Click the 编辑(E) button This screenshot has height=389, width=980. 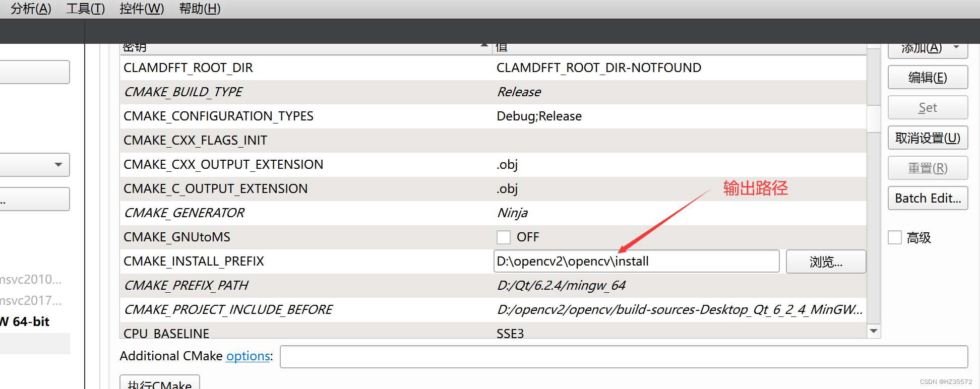[928, 77]
